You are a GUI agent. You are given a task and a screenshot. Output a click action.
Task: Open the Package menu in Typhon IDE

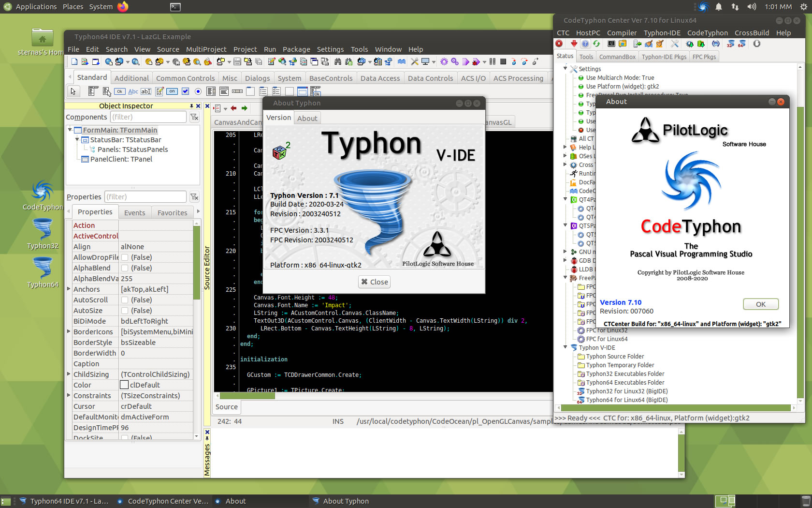click(296, 49)
